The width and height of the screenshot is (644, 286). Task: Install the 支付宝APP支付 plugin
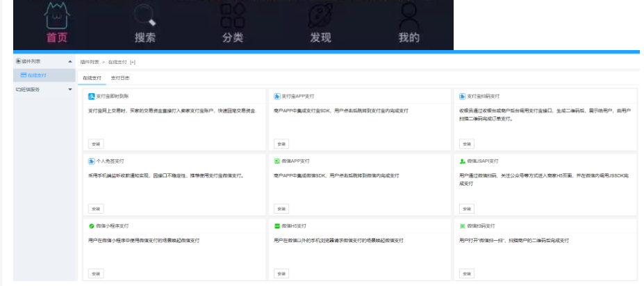point(281,143)
